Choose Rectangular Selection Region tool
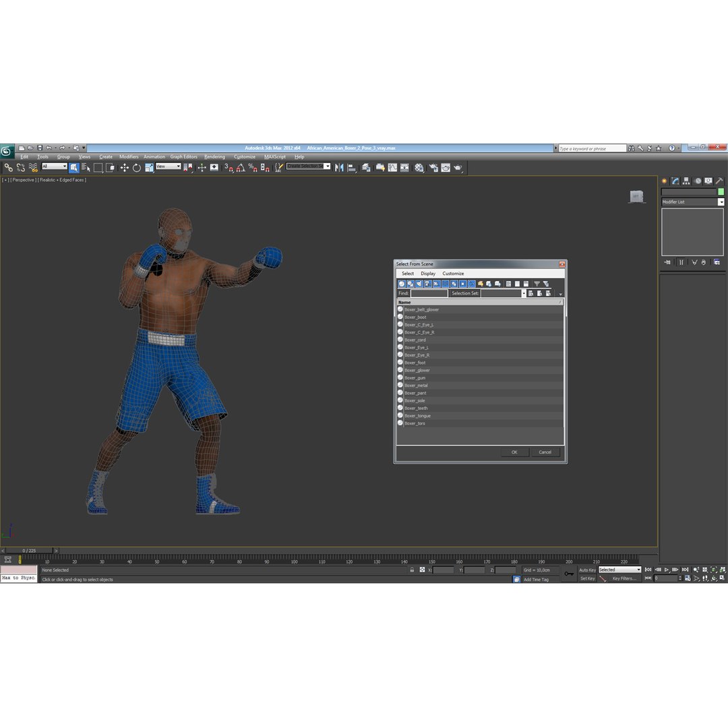 pos(98,168)
